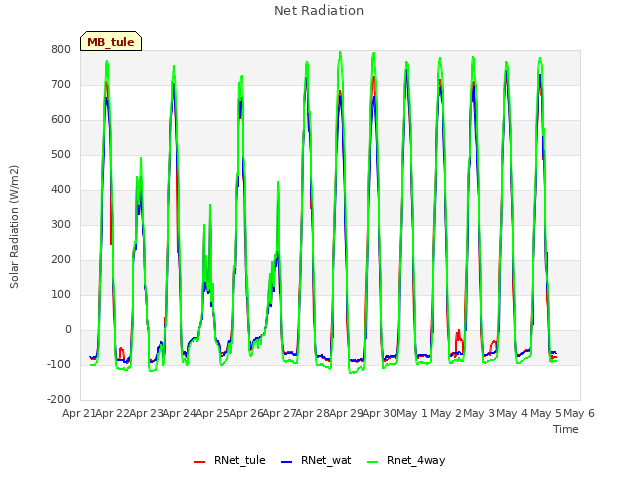Toggle the Rnet_4way legend entry
This screenshot has width=640, height=480.
coord(406,460)
